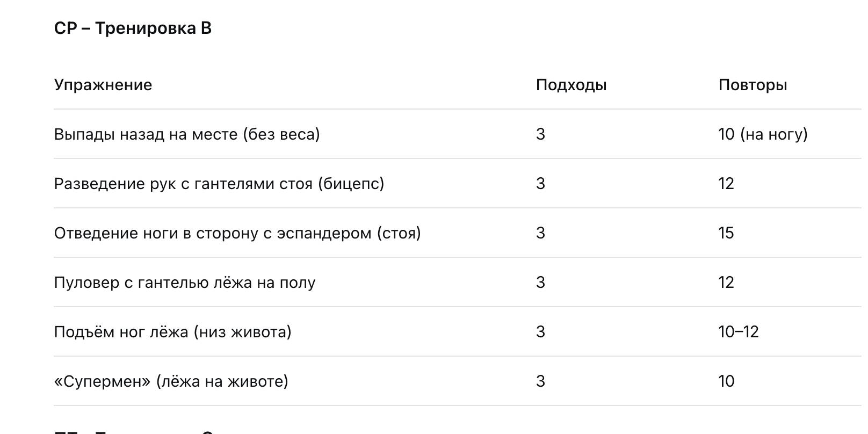
Task: Select the reps value "10–12"
Action: tap(738, 332)
